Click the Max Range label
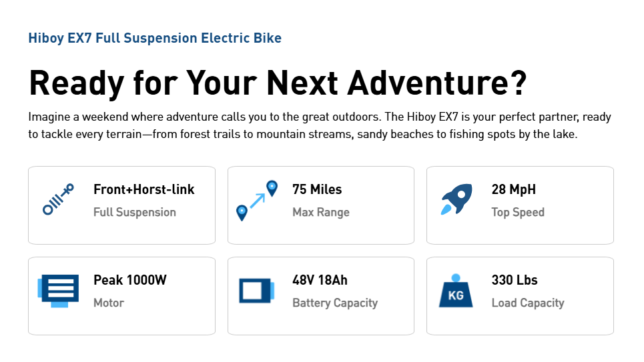 click(x=321, y=212)
